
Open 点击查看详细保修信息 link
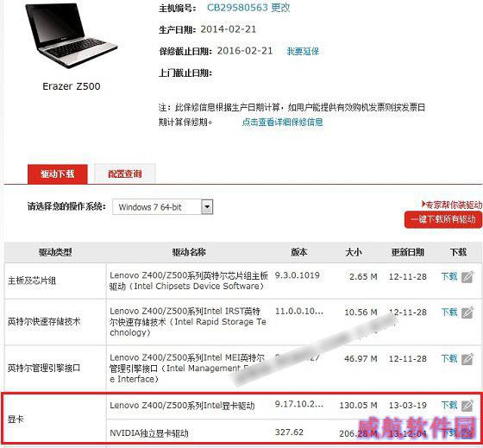click(283, 122)
